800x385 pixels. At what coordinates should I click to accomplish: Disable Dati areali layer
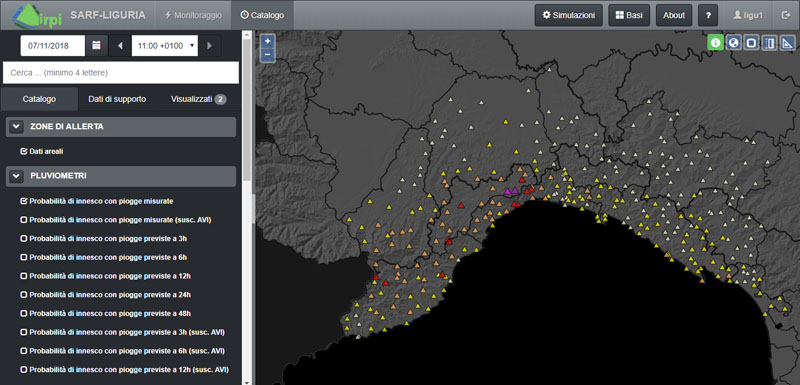(x=23, y=151)
